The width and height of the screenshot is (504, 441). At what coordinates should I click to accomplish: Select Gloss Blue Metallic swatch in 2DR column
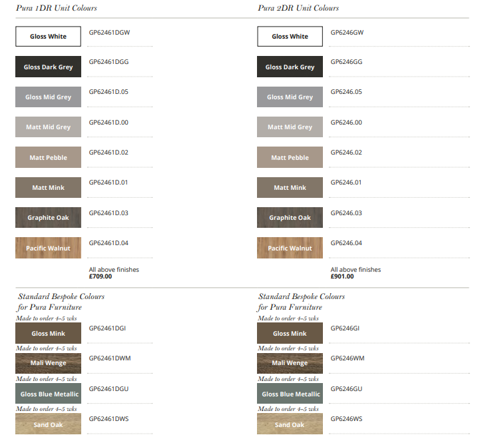[290, 394]
